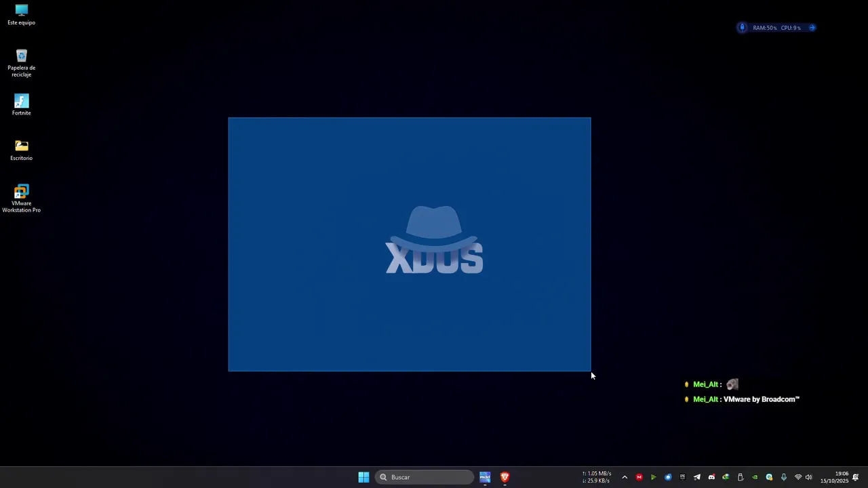Viewport: 868px width, 488px height.
Task: Click the CPU:9% reading
Action: pos(791,28)
